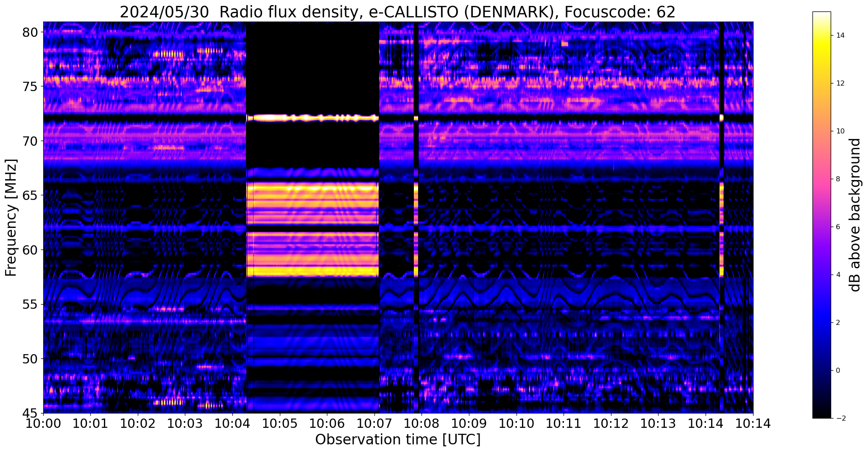
Task: Click the 10:07 time tick label
Action: (374, 423)
